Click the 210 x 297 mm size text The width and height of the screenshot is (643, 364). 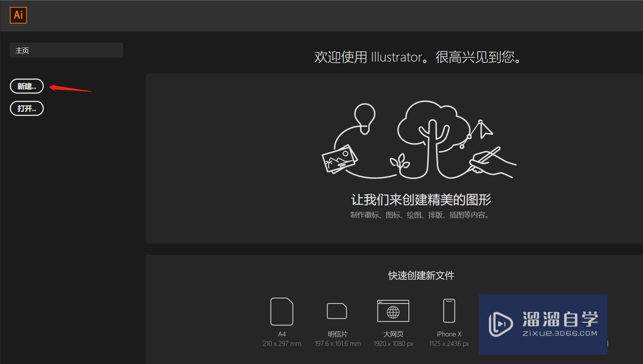click(x=282, y=344)
